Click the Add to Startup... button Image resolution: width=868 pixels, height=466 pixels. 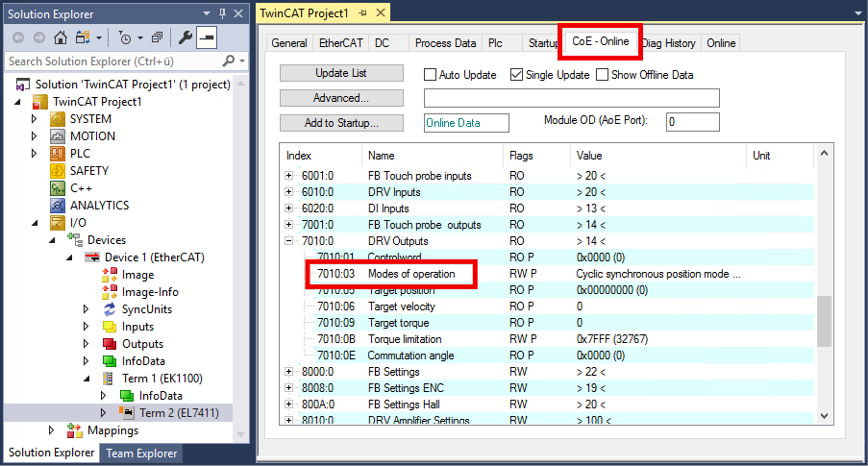pyautogui.click(x=341, y=123)
